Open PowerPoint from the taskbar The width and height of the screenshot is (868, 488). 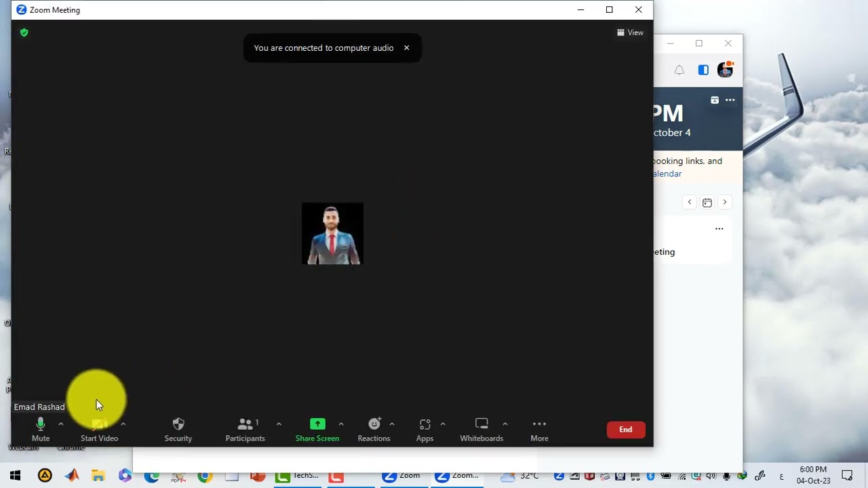click(258, 476)
